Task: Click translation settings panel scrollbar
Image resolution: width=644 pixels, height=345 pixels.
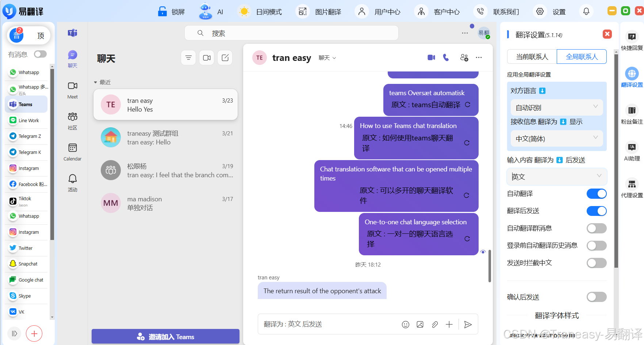Action: tap(616, 160)
